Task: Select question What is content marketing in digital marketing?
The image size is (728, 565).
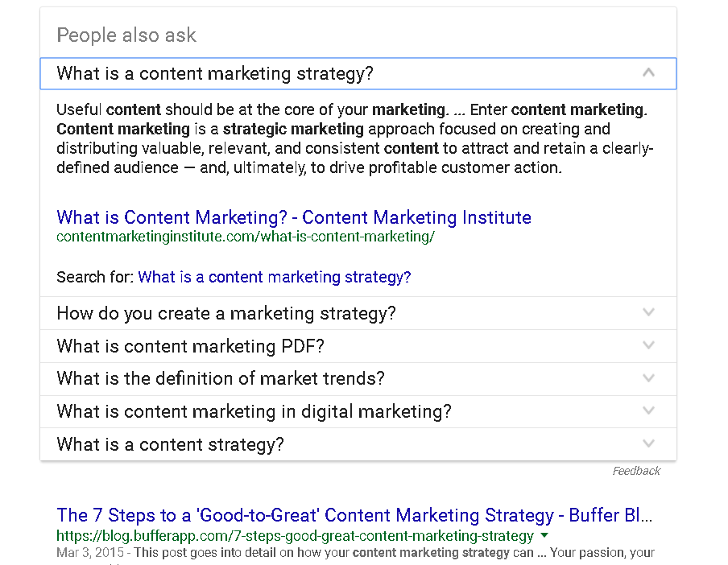Action: (254, 411)
